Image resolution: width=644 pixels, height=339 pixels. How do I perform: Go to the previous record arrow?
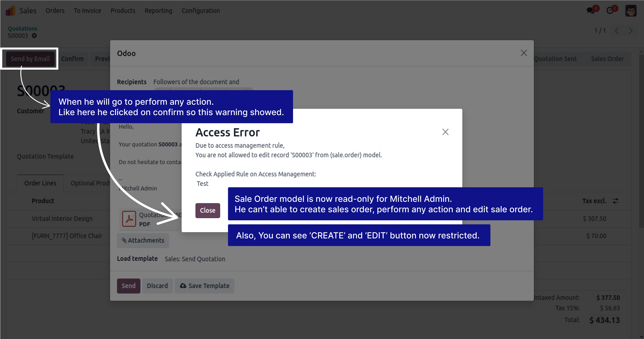[617, 31]
